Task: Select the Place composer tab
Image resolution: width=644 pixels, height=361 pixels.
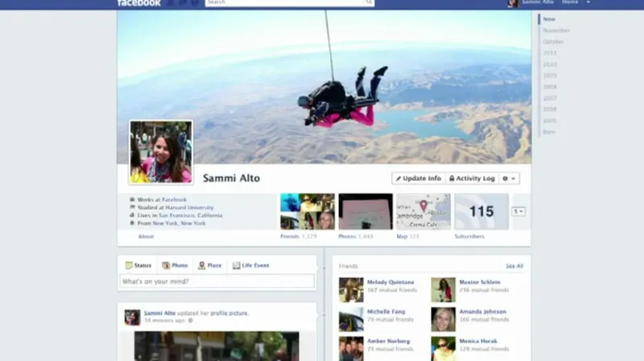Action: [x=210, y=265]
